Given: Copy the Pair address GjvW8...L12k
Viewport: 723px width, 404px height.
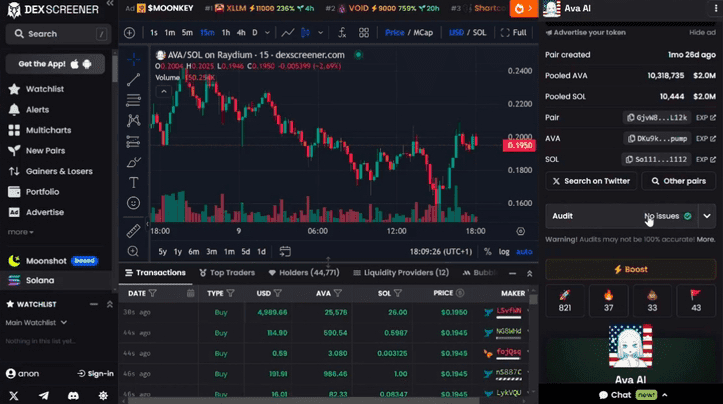Looking at the screenshot, I should point(657,117).
